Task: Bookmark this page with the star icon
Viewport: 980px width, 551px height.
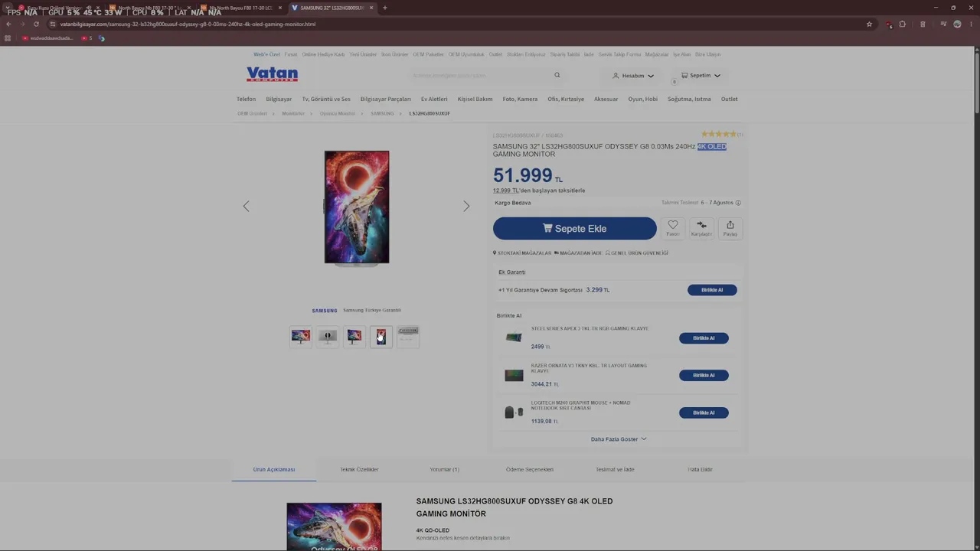Action: [869, 24]
